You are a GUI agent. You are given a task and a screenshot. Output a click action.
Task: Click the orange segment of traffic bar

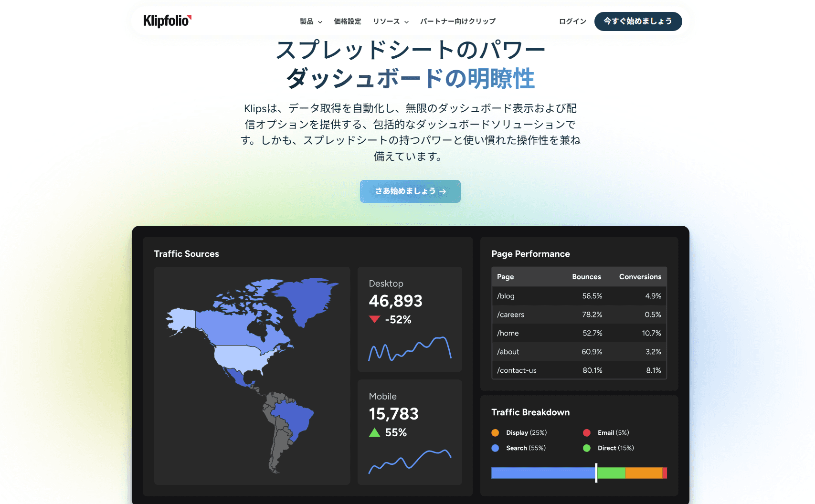tap(644, 473)
